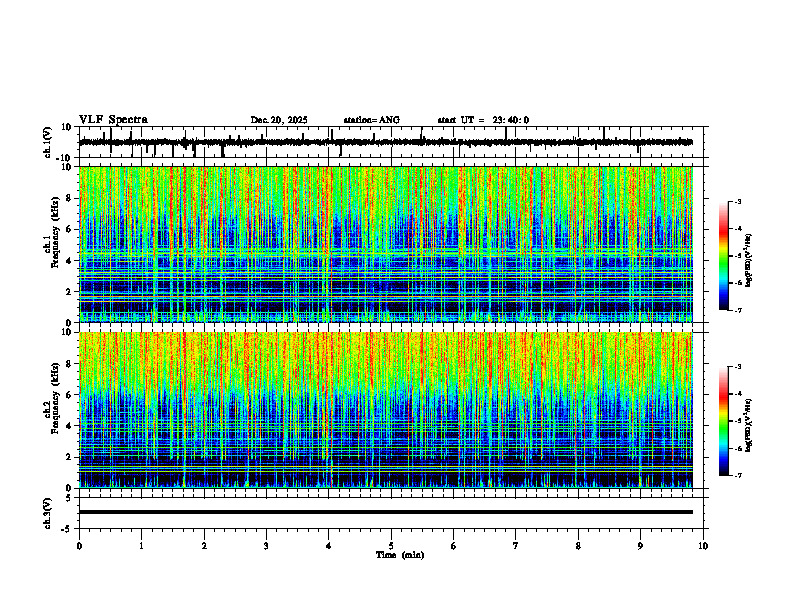Click the "-7" label on ch.1 color bar
Image resolution: width=792 pixels, height=612 pixels.
(738, 310)
